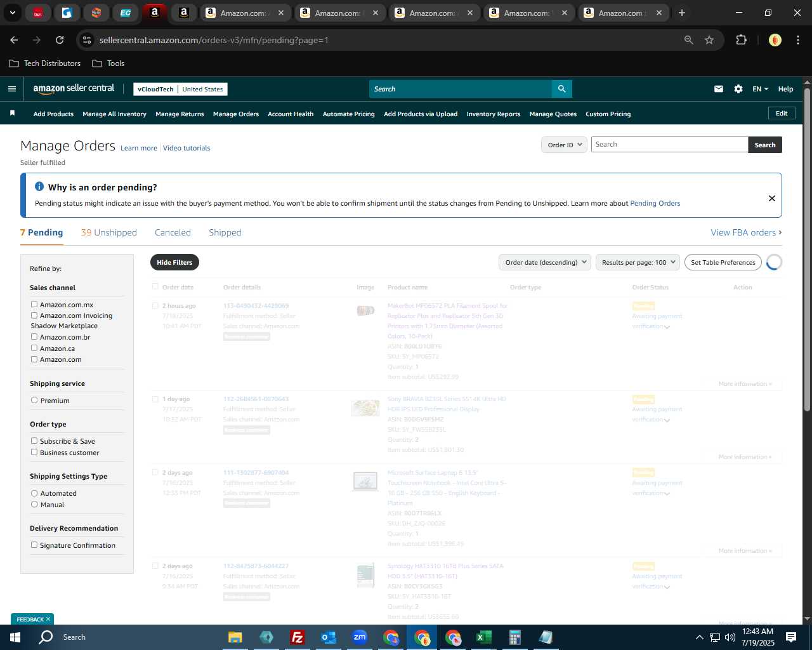View site information icon in the address bar
Image resolution: width=812 pixels, height=650 pixels.
87,40
